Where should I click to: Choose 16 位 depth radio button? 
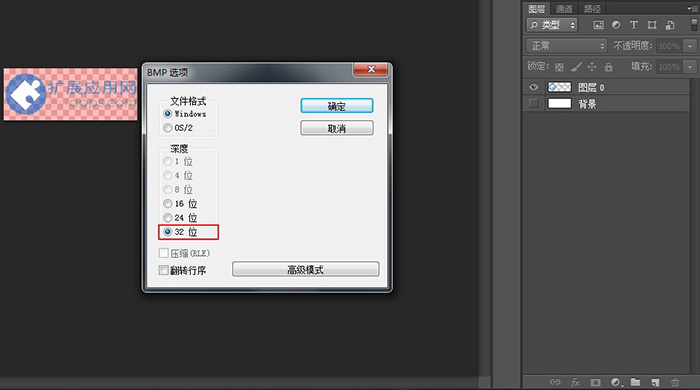point(167,204)
